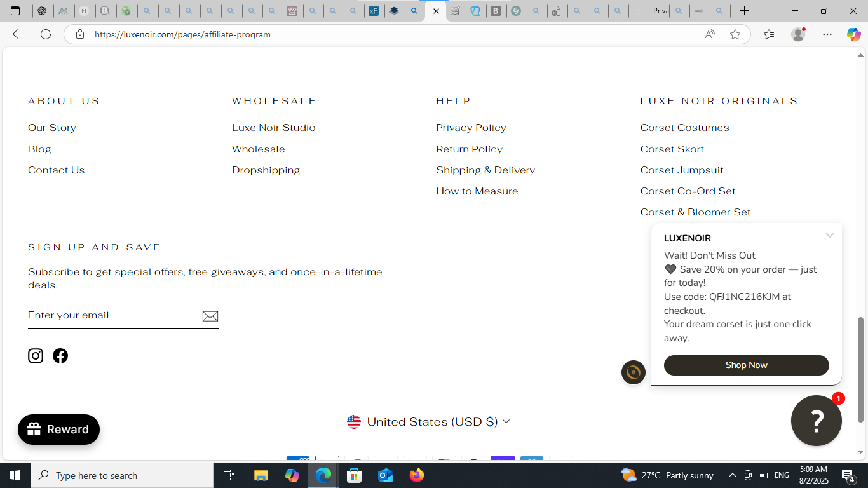Open the notification center icon
The height and width of the screenshot is (488, 868).
click(x=848, y=475)
